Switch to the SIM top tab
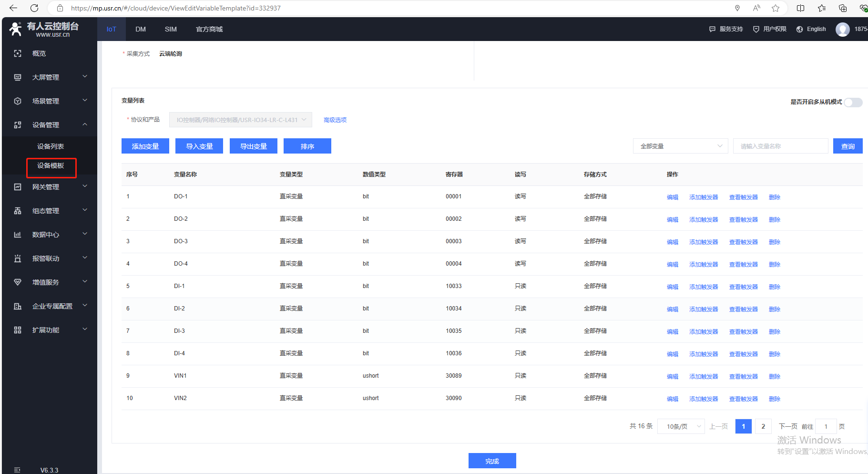Image resolution: width=868 pixels, height=474 pixels. click(171, 29)
